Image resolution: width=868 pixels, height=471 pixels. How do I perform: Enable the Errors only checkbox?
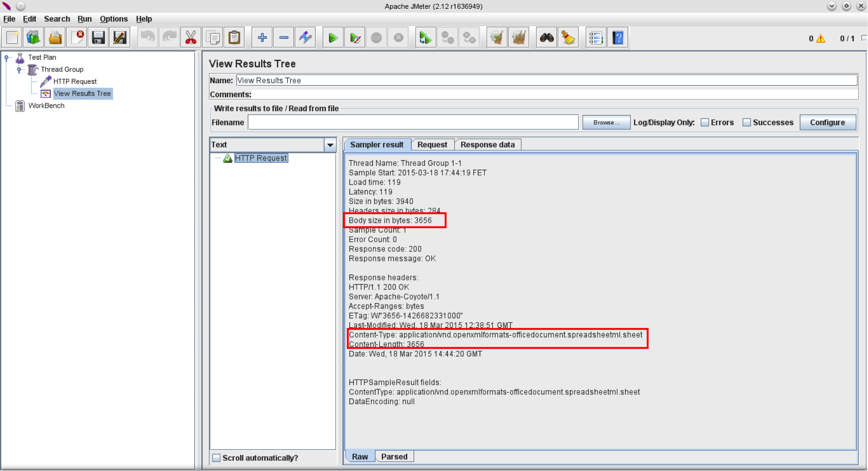point(705,122)
